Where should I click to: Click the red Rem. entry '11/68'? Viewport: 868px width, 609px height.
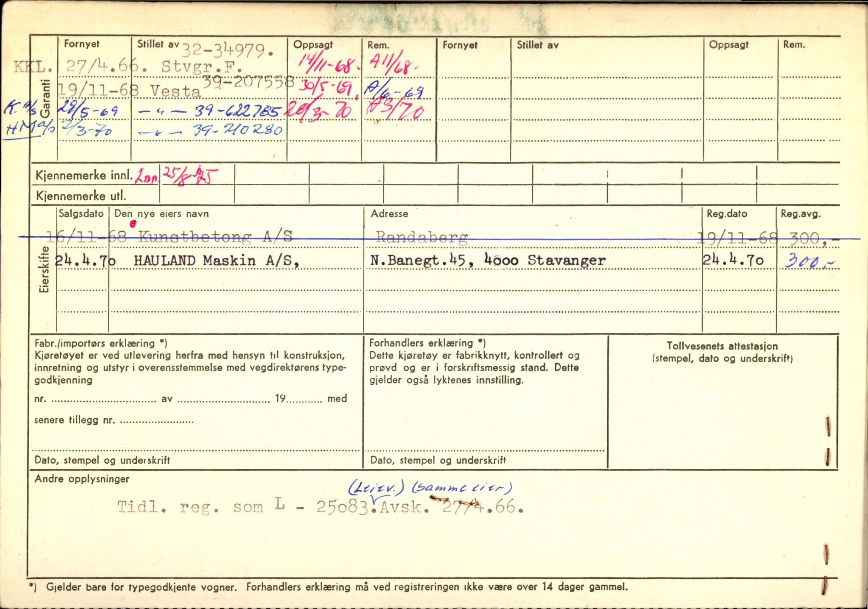(x=395, y=66)
